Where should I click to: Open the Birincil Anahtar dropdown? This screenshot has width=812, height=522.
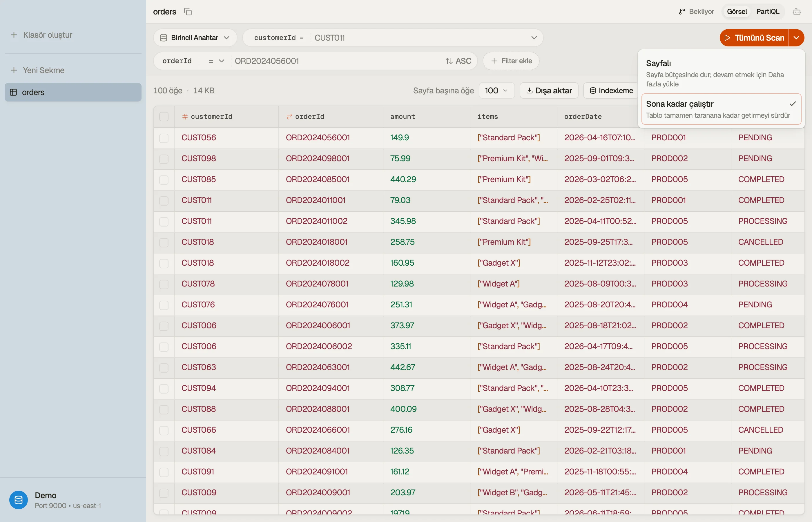coord(195,38)
